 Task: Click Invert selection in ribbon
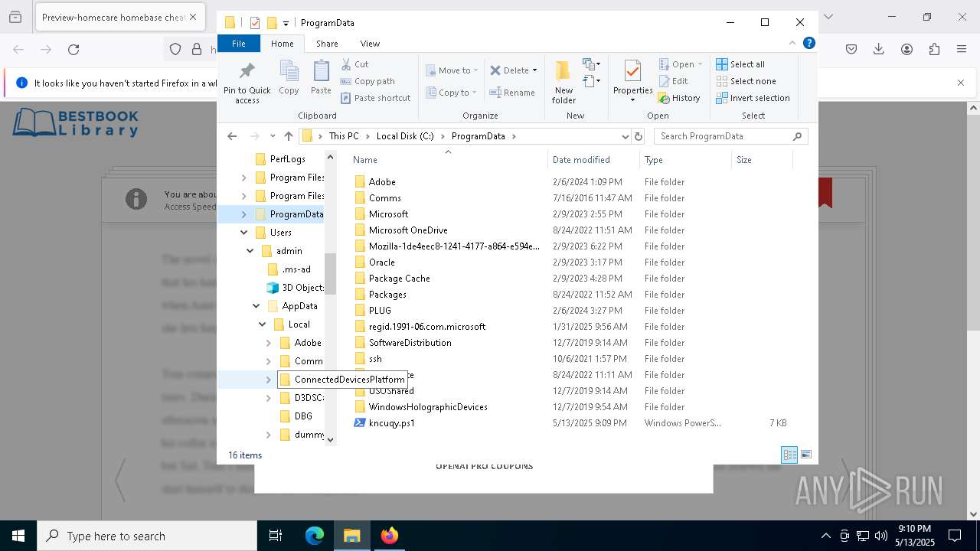coord(753,98)
